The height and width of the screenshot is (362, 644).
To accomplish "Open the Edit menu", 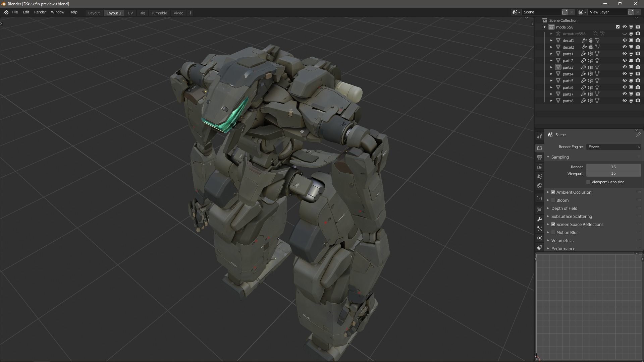I will 26,12.
